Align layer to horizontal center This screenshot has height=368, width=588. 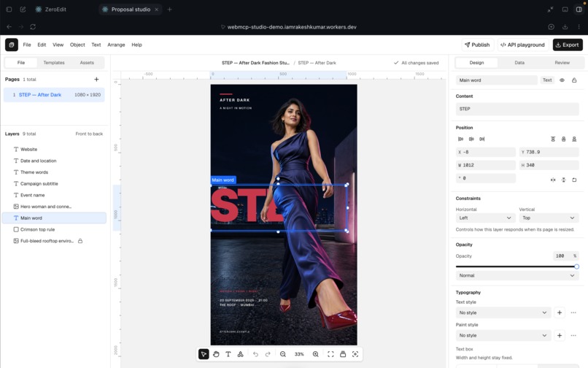coord(471,139)
